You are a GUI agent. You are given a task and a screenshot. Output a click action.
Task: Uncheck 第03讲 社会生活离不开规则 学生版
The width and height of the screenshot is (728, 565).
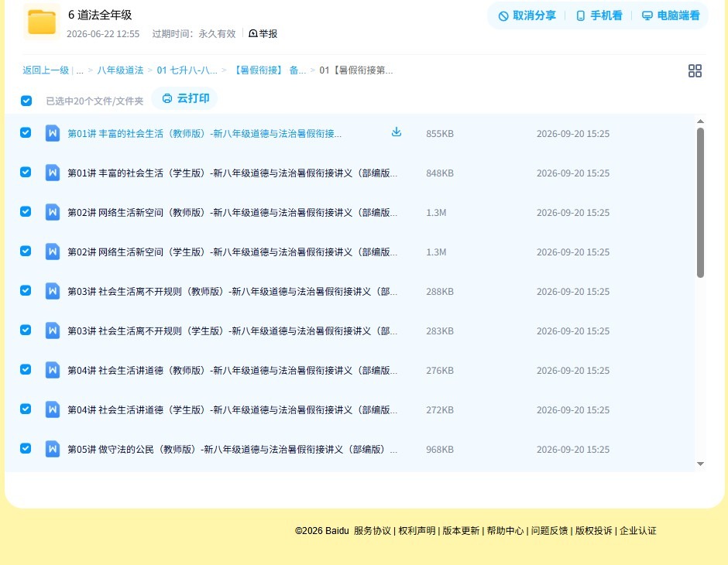(x=26, y=330)
